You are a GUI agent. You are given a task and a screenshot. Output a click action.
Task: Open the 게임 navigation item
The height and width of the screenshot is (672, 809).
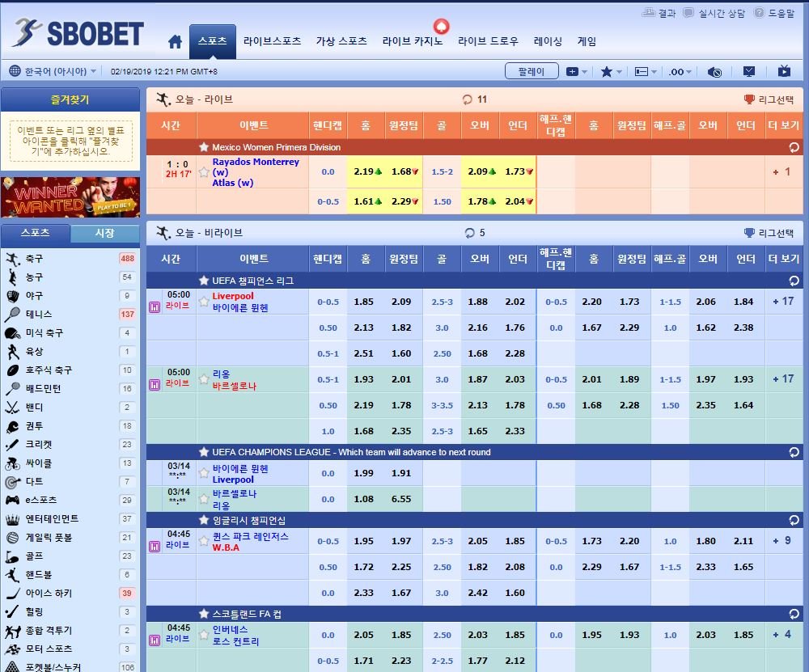pyautogui.click(x=587, y=41)
